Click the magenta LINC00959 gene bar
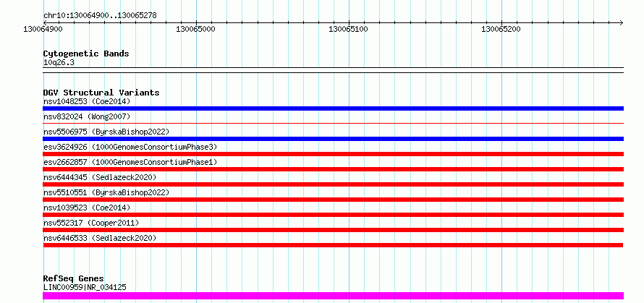This screenshot has width=644, height=303. tap(333, 296)
